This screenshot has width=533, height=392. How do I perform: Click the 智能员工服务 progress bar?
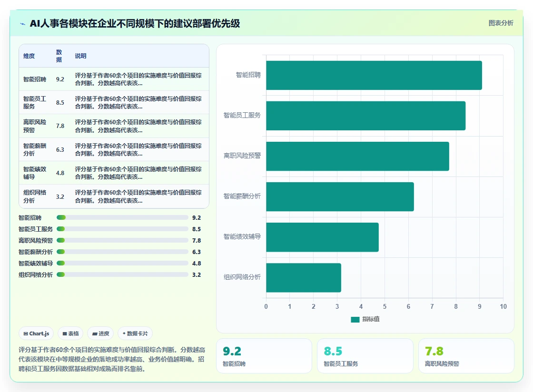point(122,229)
